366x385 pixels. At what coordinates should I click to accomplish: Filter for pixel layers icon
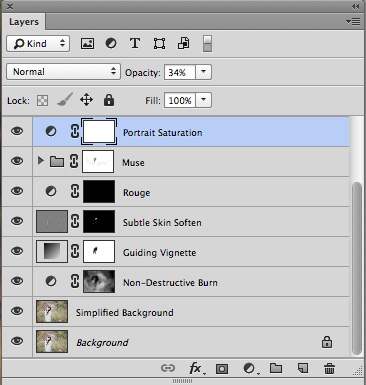[87, 44]
